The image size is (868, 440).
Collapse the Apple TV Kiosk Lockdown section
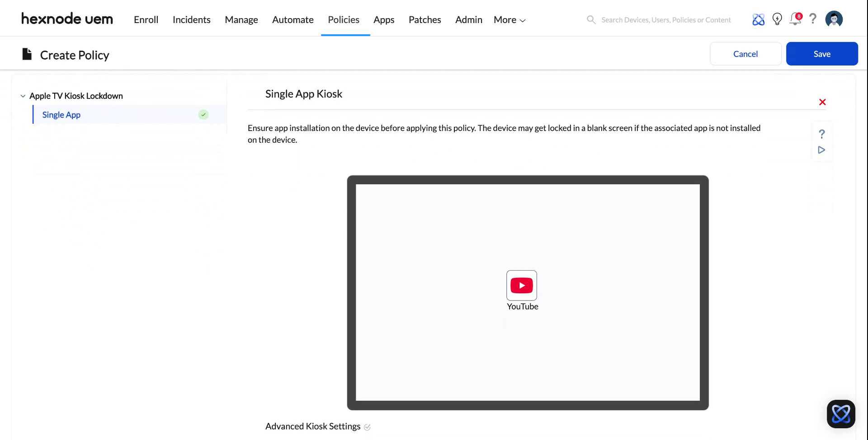tap(23, 96)
